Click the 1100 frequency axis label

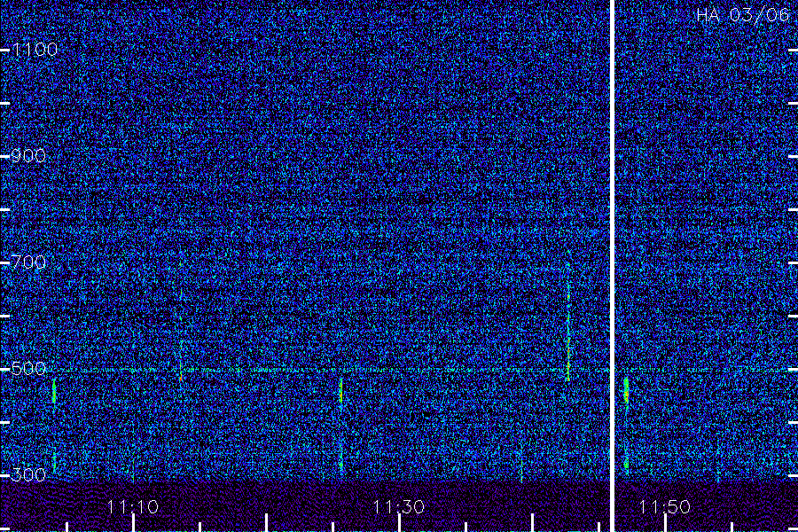coord(35,50)
